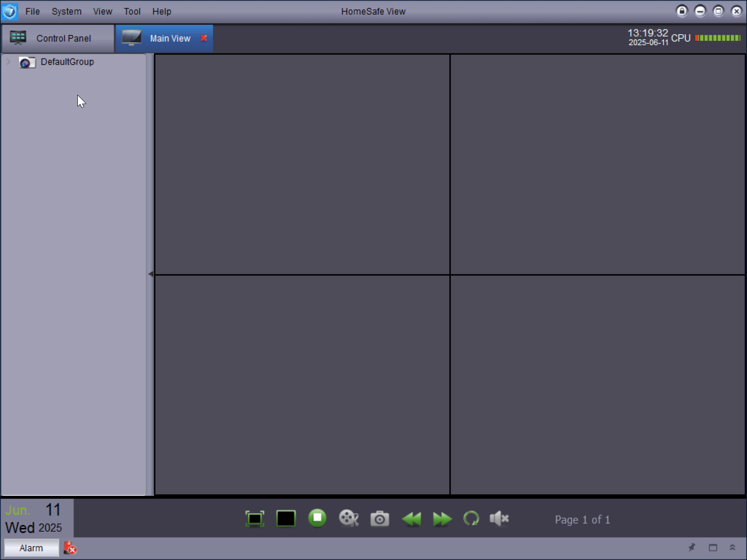The width and height of the screenshot is (747, 560).
Task: Open the Tool menu
Action: tap(132, 11)
